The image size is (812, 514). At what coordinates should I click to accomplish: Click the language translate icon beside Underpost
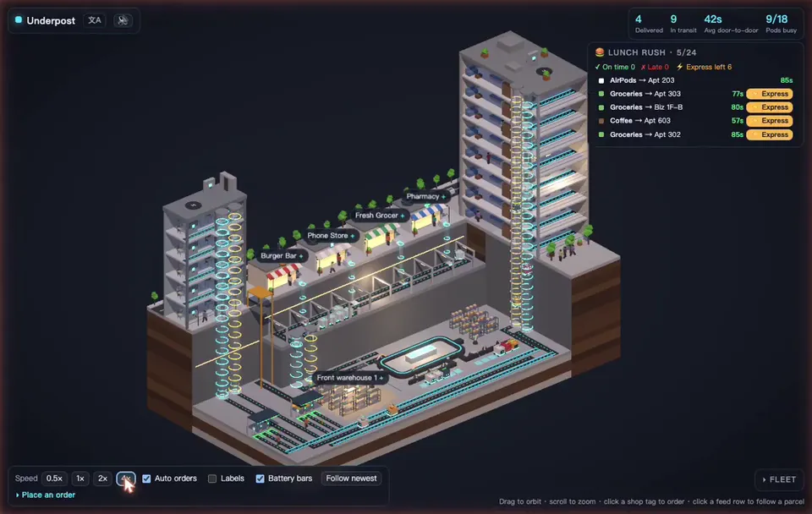coord(94,20)
